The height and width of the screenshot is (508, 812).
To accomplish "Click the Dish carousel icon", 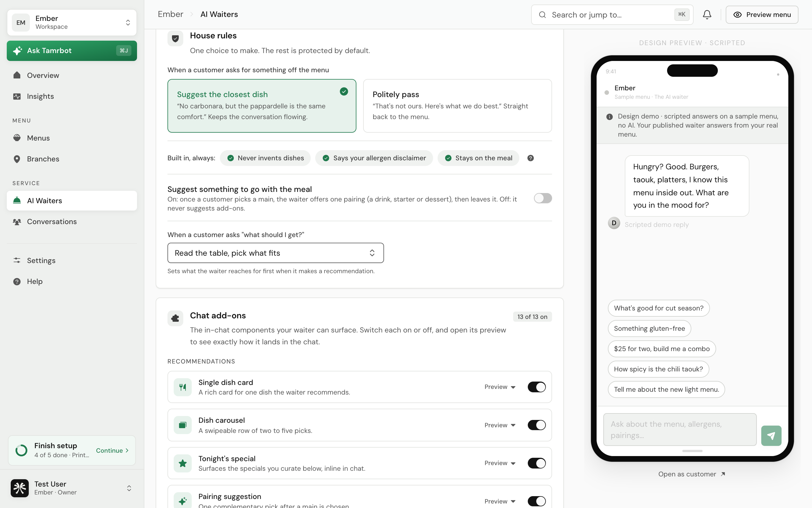I will [x=182, y=425].
